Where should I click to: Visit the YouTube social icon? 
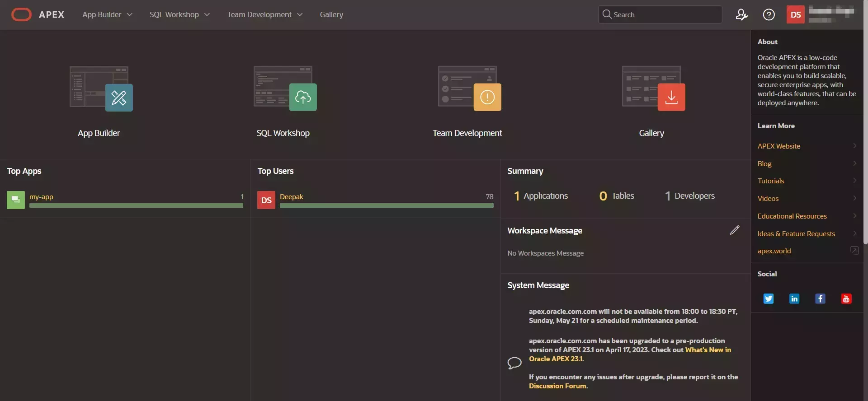[x=846, y=298]
